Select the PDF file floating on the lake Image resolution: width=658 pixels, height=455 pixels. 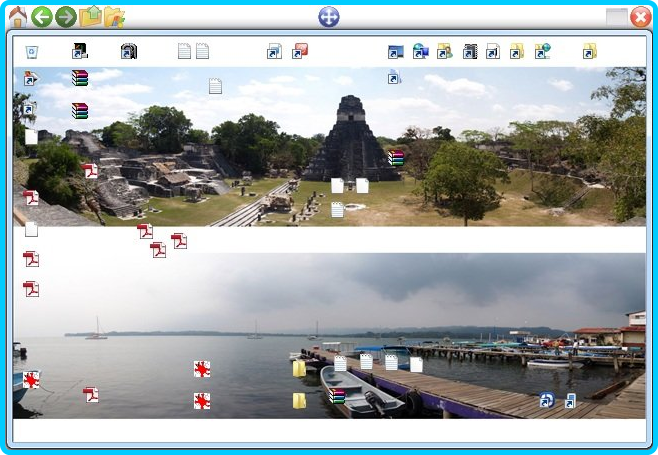[91, 395]
